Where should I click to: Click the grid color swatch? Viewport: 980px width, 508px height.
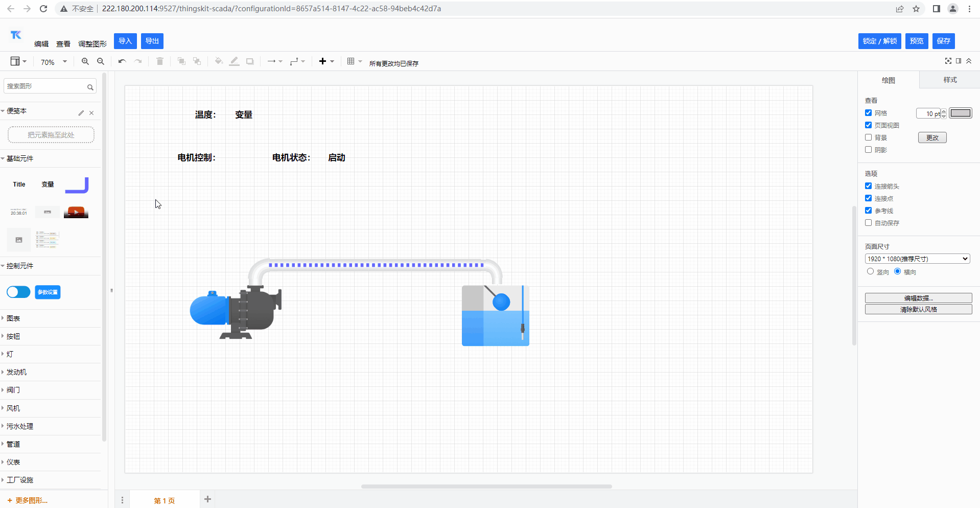pos(961,113)
